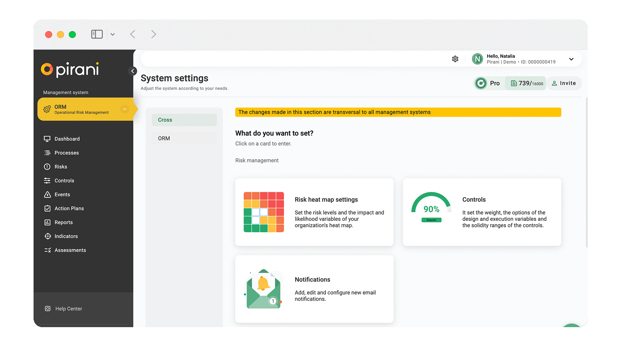Image resolution: width=644 pixels, height=362 pixels.
Task: Open the Pro plan button
Action: pos(488,83)
